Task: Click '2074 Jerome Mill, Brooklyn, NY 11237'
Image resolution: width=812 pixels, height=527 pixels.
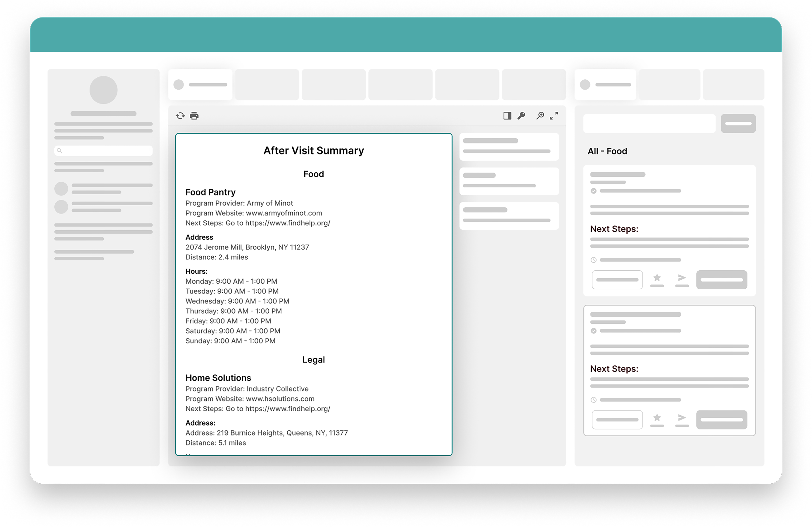Action: coord(247,247)
